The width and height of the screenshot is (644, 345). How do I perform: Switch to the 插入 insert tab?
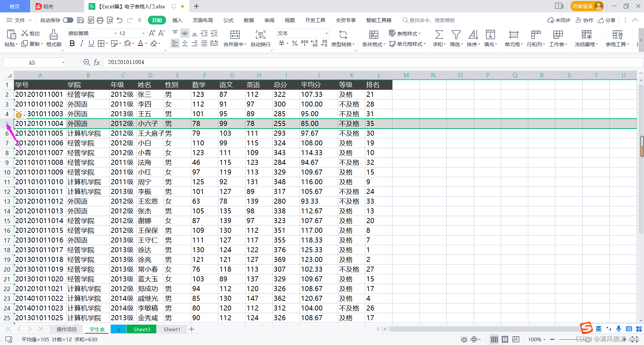[177, 20]
